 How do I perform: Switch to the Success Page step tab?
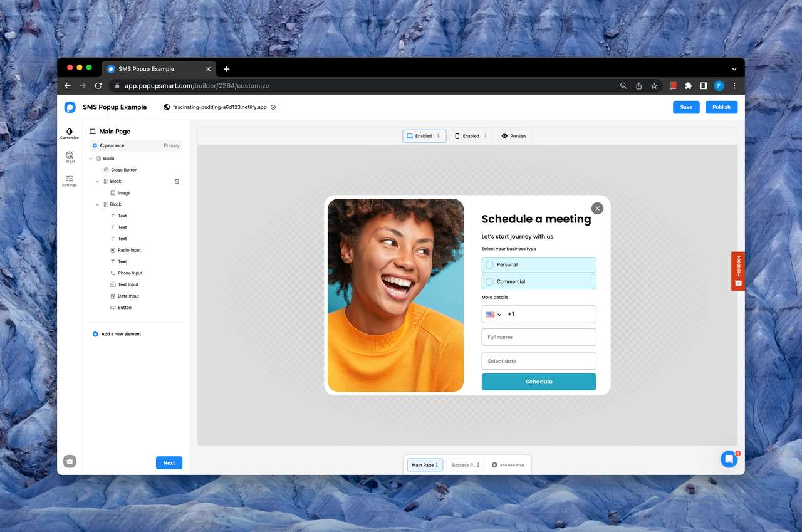click(462, 465)
